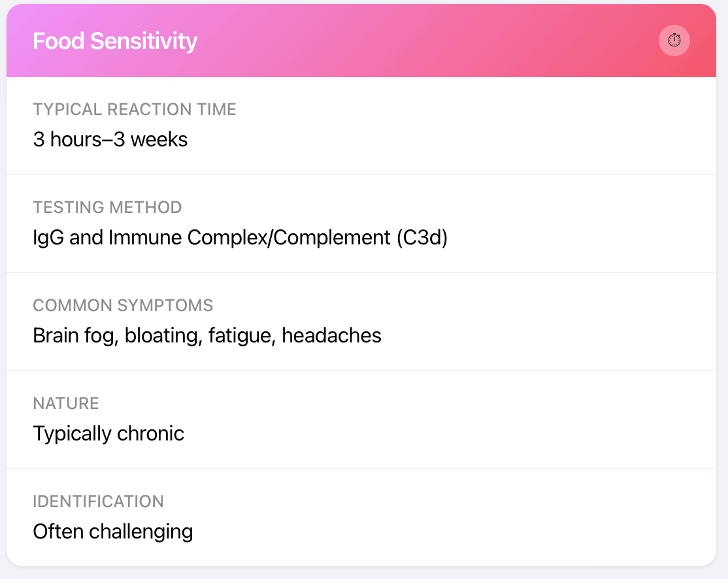
Task: Select the Typical Reaction Time label
Action: click(x=135, y=109)
